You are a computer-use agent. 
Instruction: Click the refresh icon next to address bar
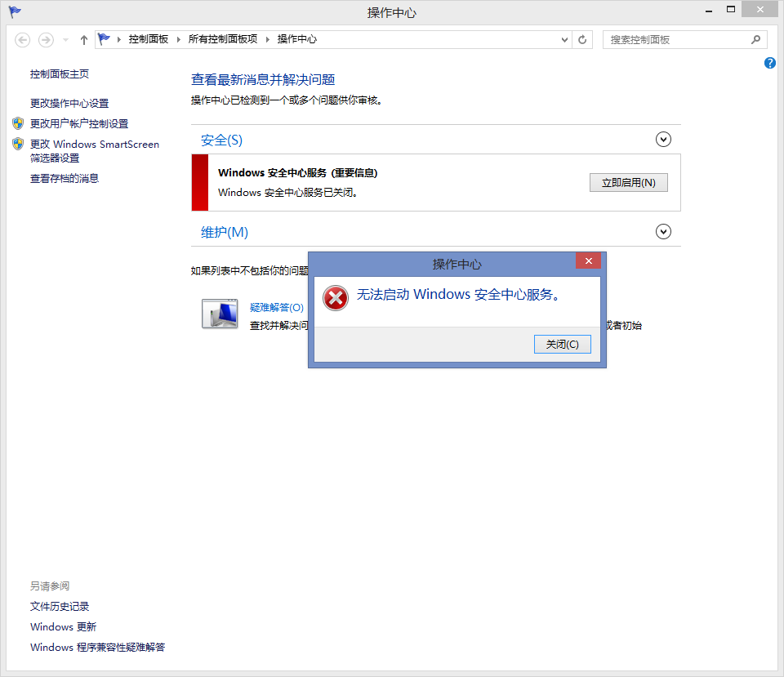click(x=581, y=38)
